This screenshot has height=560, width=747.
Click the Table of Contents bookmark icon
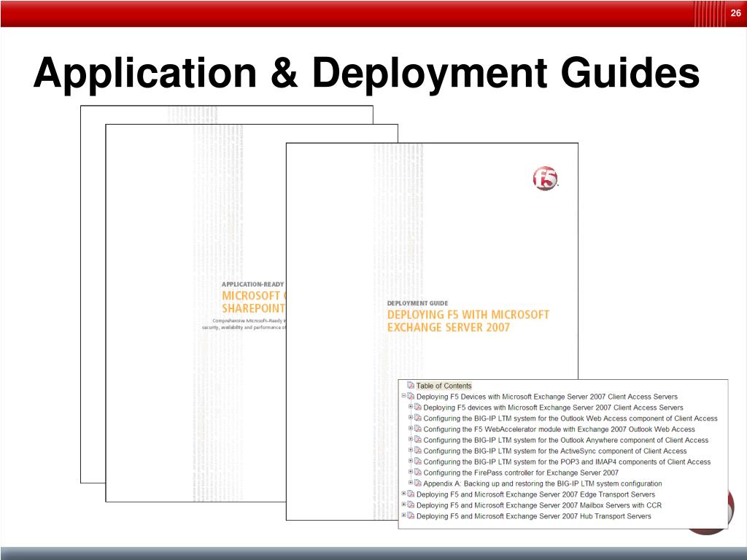tap(411, 385)
